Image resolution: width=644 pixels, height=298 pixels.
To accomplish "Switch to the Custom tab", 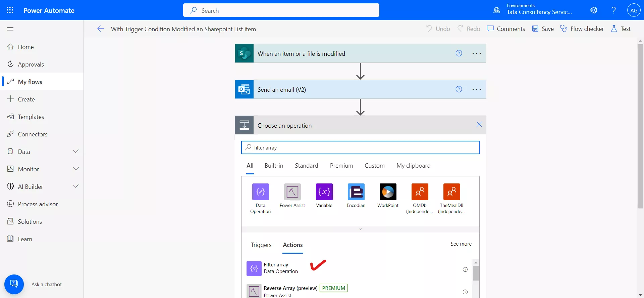I will [375, 166].
